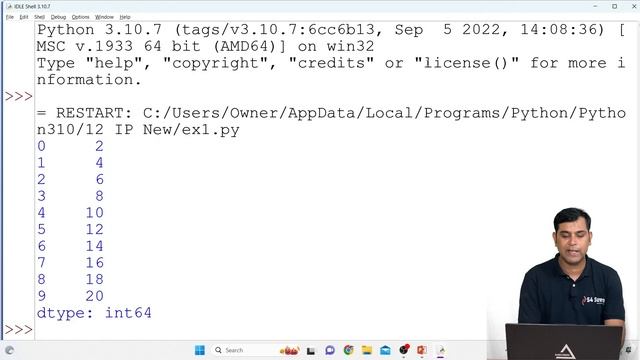Open File Explorer from taskbar
The width and height of the screenshot is (640, 360).
(x=367, y=350)
